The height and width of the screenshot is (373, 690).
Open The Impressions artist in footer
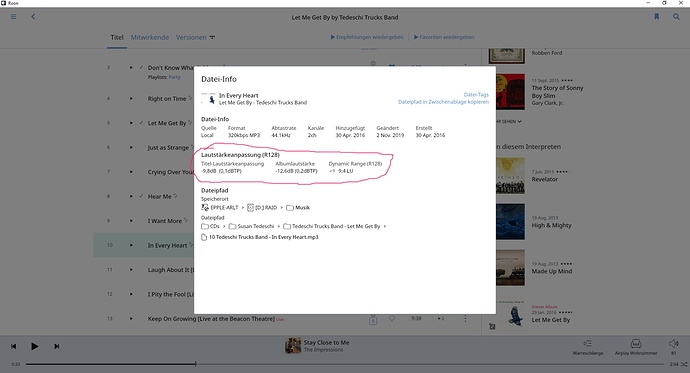click(323, 350)
